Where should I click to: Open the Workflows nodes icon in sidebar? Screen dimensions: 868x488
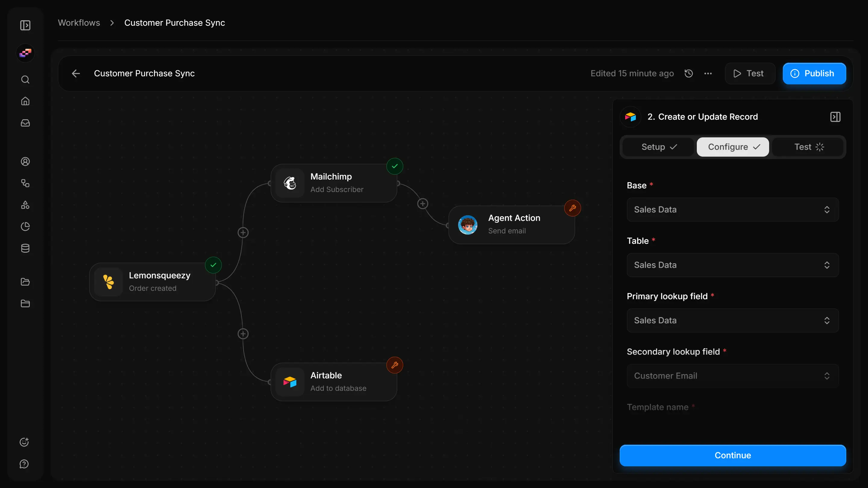tap(25, 183)
